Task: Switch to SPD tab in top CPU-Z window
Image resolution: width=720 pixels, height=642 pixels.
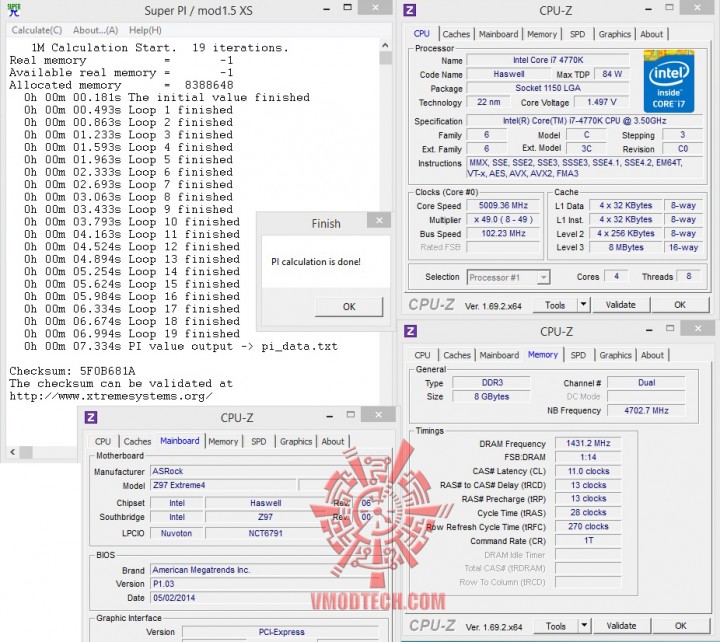Action: 577,34
